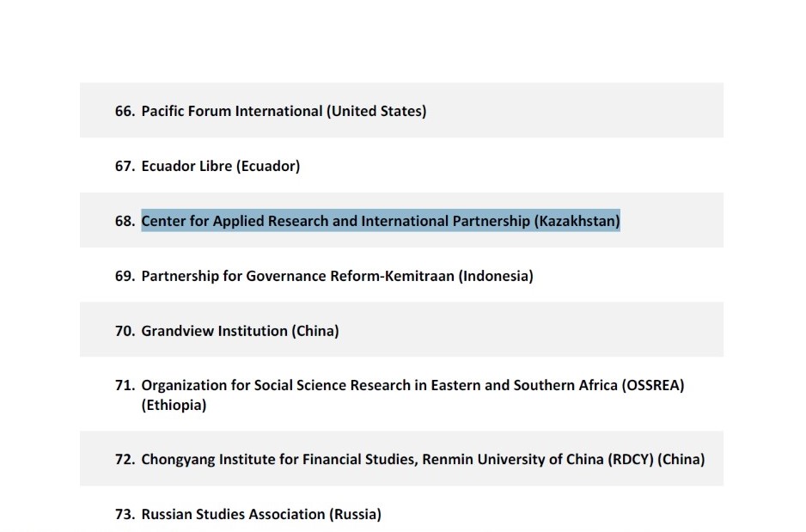
Task: Click the word Kazakhstan in entry 68
Action: pos(577,221)
